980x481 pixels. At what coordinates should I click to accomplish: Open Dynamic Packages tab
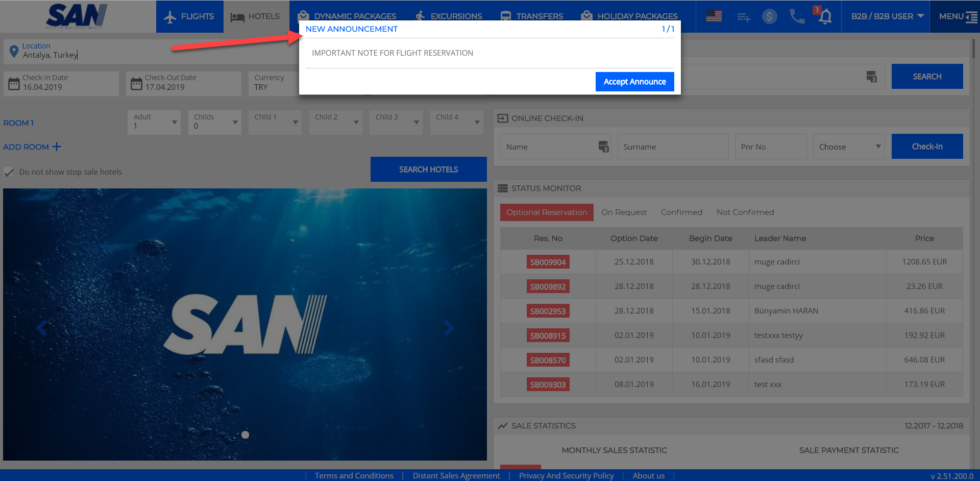click(347, 16)
